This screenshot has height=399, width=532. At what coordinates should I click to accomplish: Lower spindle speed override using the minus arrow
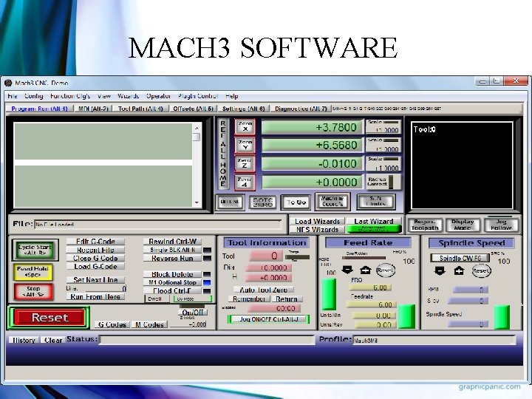tap(440, 270)
